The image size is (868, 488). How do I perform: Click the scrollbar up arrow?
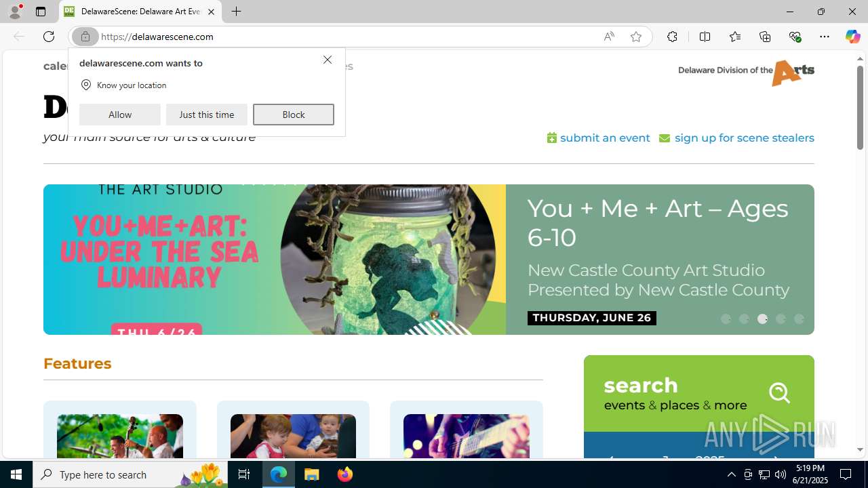pos(860,59)
